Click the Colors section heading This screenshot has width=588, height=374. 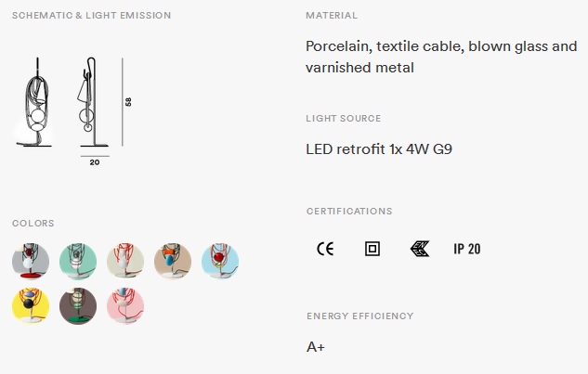pos(33,224)
